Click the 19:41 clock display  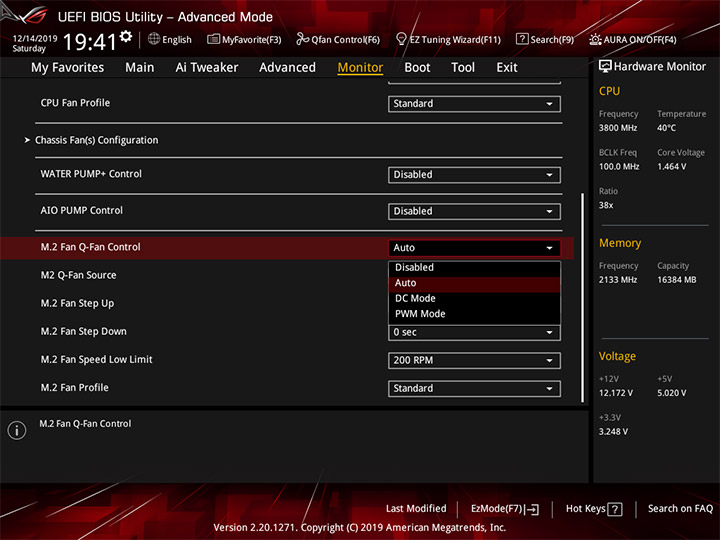[x=90, y=42]
